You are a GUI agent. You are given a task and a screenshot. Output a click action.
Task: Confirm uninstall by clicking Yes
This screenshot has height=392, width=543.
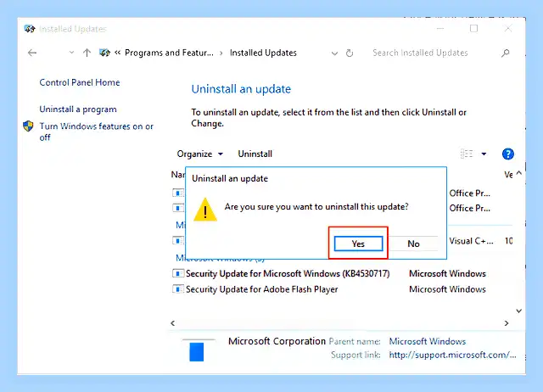[x=358, y=244]
